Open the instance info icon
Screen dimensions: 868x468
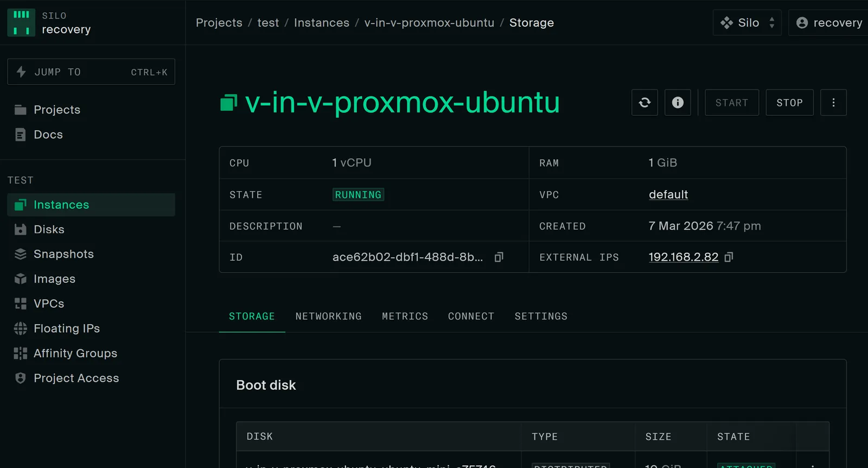click(677, 103)
